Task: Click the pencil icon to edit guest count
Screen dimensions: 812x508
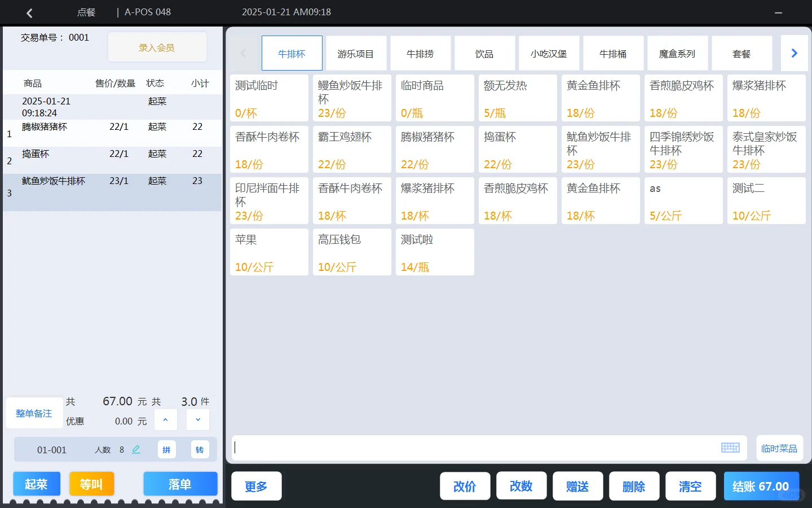Action: 136,449
